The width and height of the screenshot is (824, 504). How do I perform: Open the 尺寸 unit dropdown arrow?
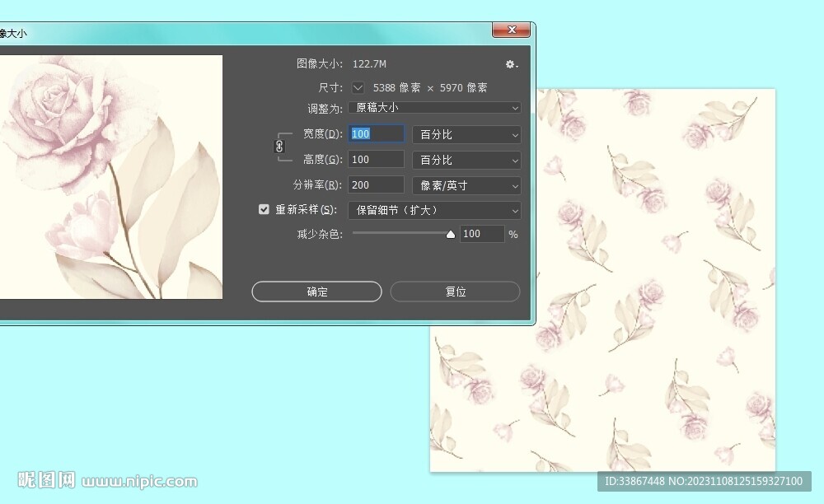pyautogui.click(x=358, y=87)
